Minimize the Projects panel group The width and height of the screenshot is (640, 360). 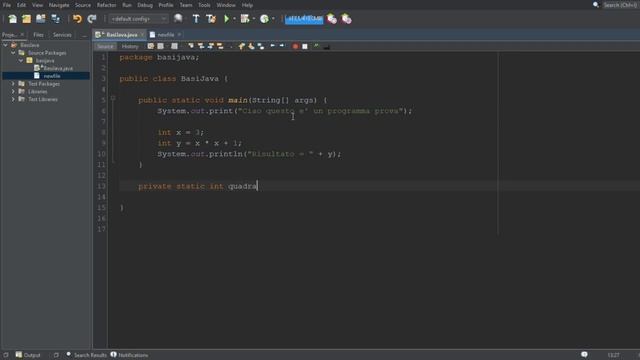(x=84, y=35)
